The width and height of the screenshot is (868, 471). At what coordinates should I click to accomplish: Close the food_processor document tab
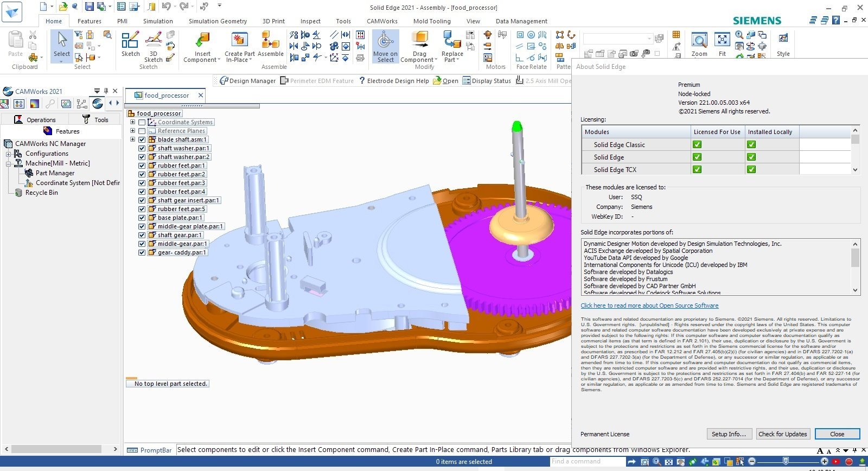pyautogui.click(x=200, y=95)
